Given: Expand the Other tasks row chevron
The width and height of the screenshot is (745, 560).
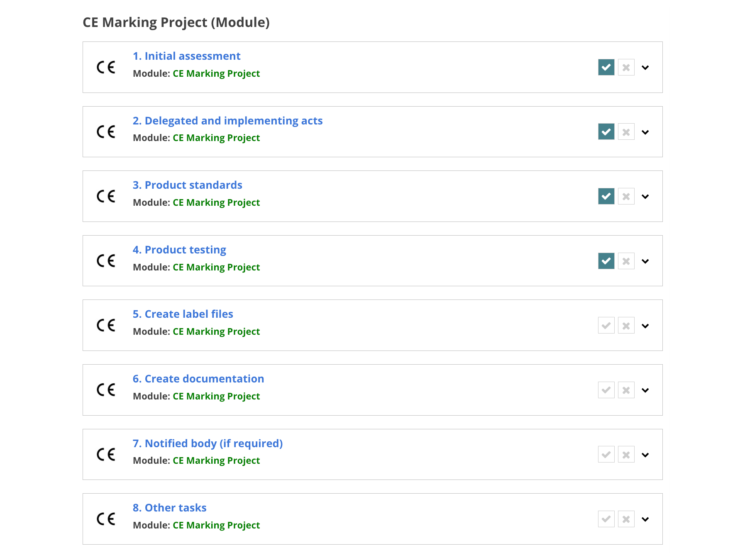Looking at the screenshot, I should click(645, 519).
